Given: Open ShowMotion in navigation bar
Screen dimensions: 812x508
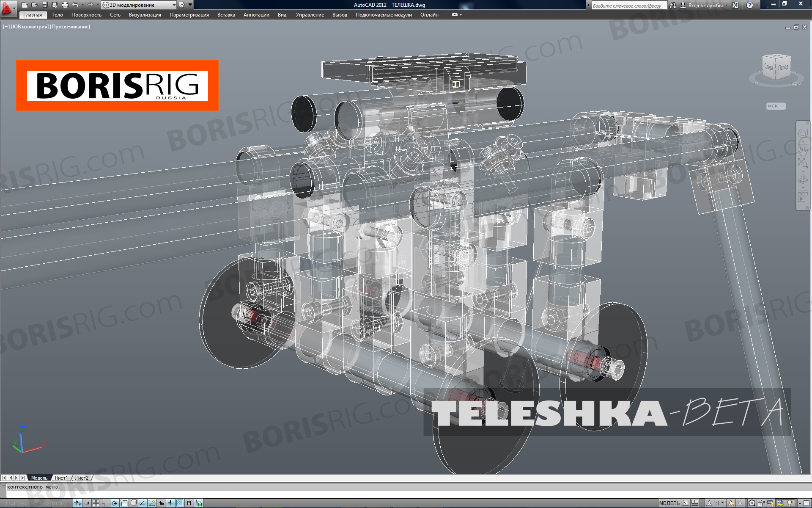Looking at the screenshot, I should click(803, 197).
